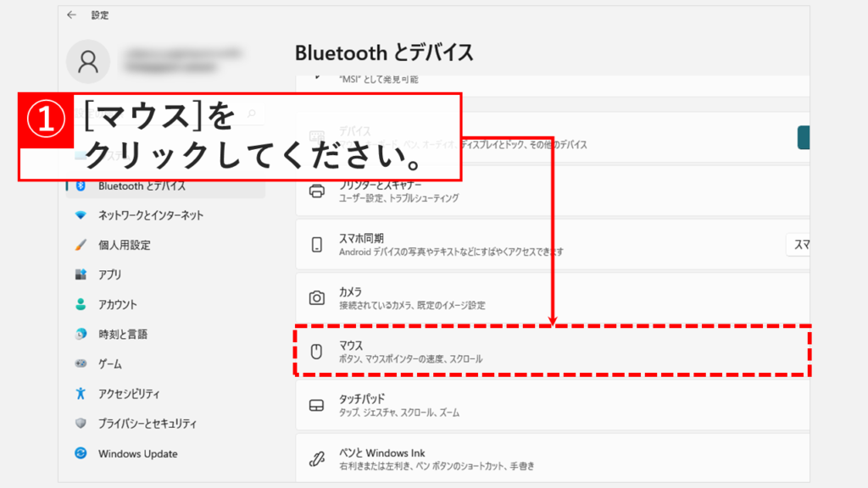Open ネットワークとインターネット settings
Image resolution: width=868 pixels, height=488 pixels.
click(165, 215)
